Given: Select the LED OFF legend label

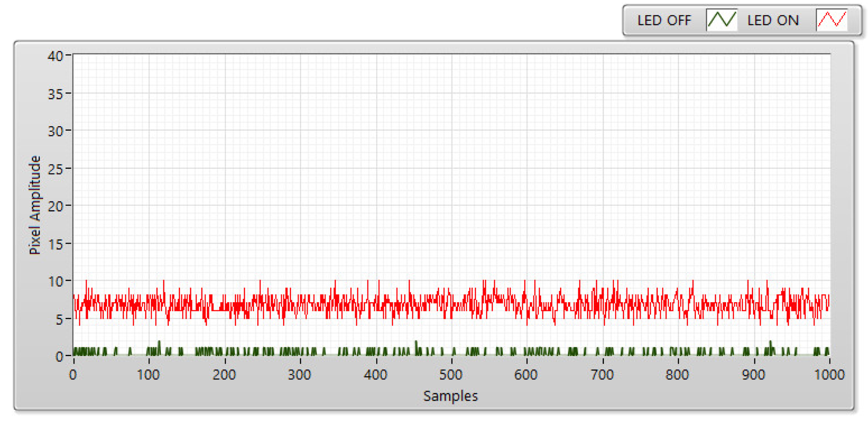Looking at the screenshot, I should click(x=664, y=20).
